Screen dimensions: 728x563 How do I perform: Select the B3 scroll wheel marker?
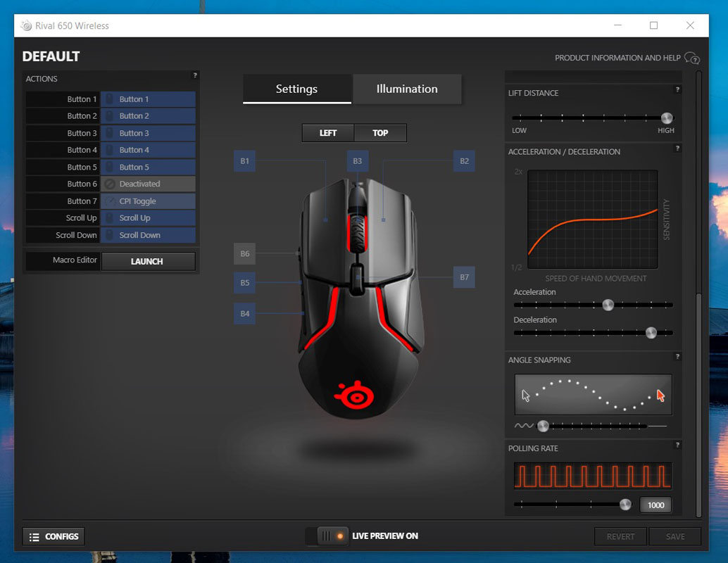[x=358, y=161]
